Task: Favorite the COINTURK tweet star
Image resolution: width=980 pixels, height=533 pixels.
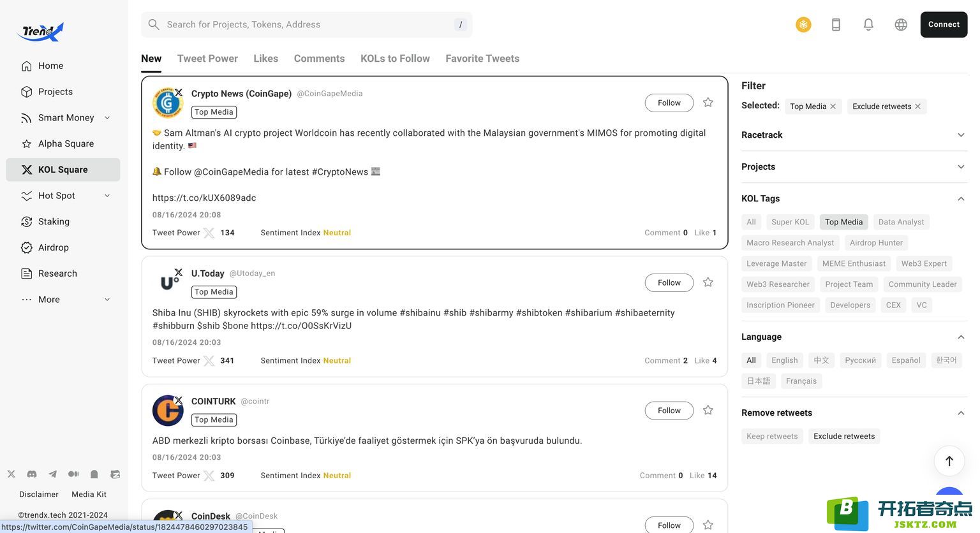Action: [708, 411]
